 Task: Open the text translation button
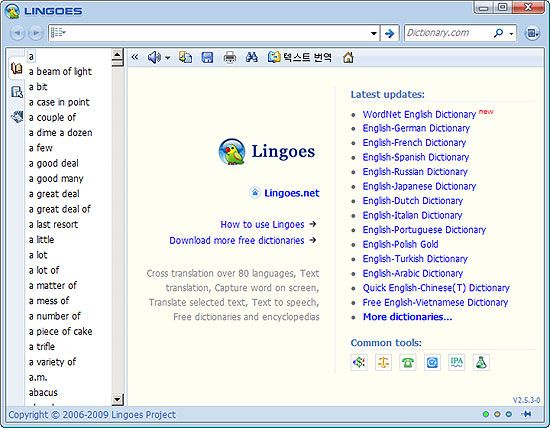click(300, 57)
